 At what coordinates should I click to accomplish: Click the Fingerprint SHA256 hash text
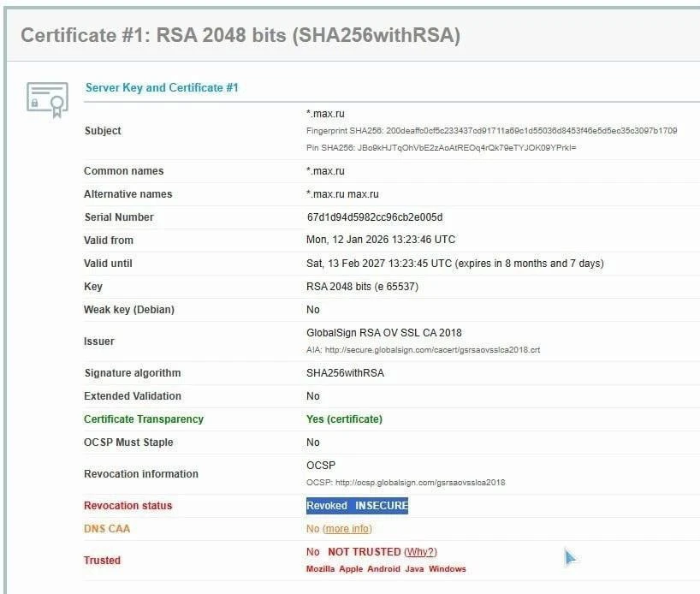491,131
